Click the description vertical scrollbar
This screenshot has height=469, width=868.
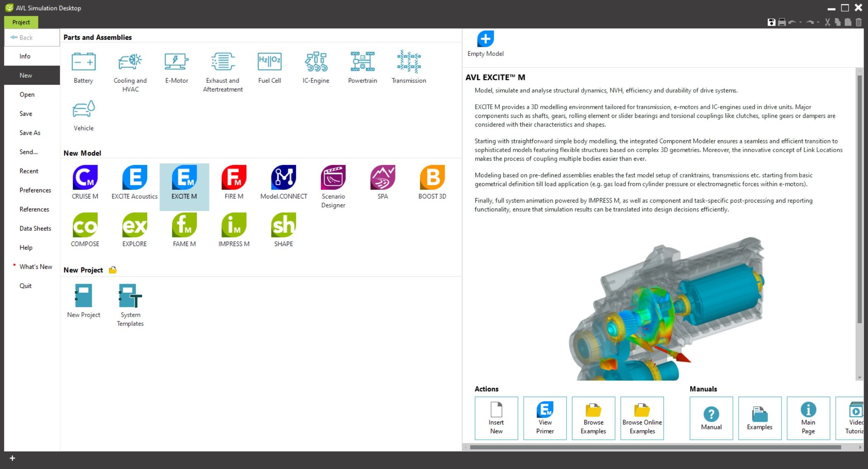click(860, 199)
